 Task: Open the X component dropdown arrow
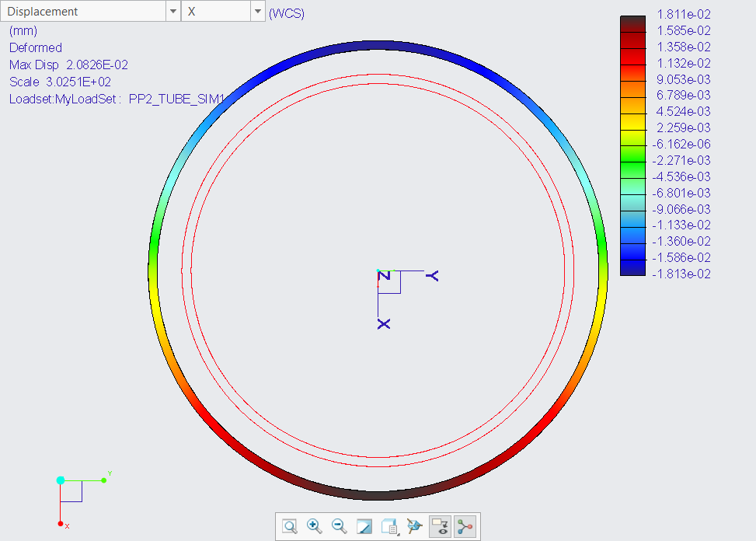coord(258,11)
